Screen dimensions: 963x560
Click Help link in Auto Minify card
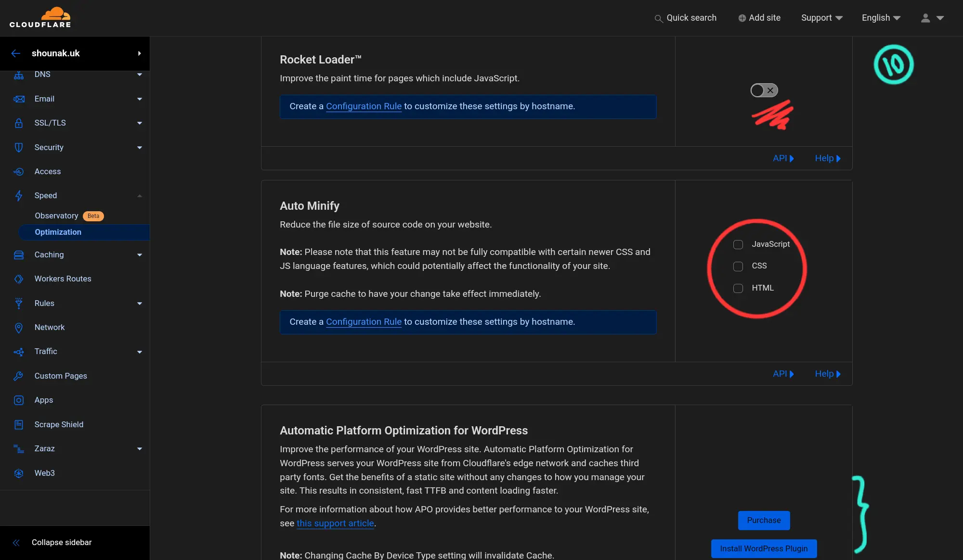pos(828,374)
